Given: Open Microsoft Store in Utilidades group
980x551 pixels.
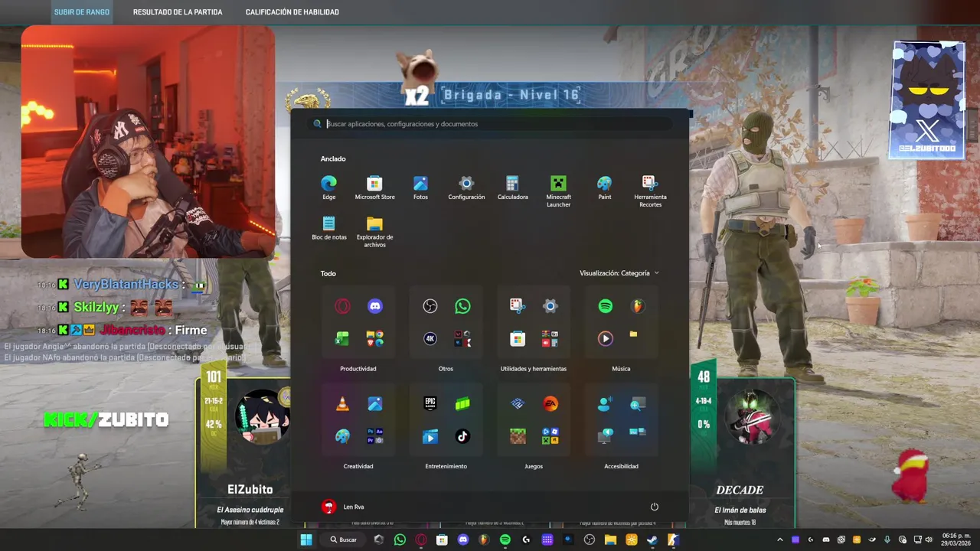Looking at the screenshot, I should click(x=518, y=338).
